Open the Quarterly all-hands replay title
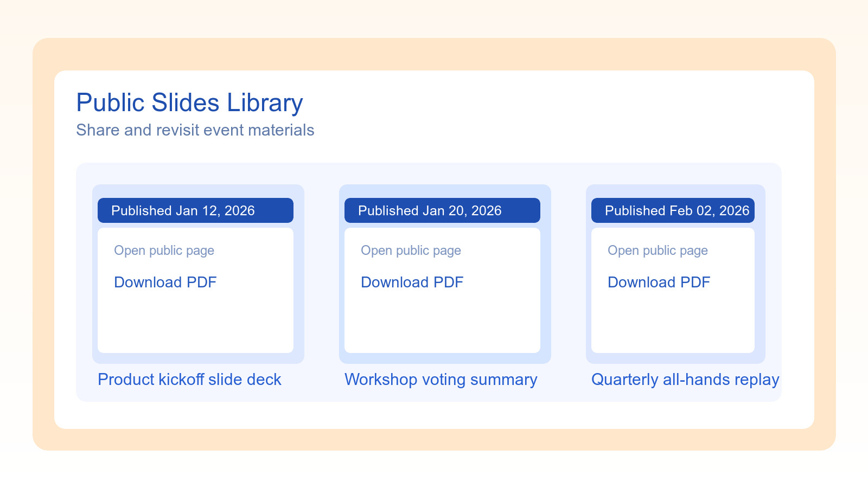The image size is (868, 488). coord(685,380)
